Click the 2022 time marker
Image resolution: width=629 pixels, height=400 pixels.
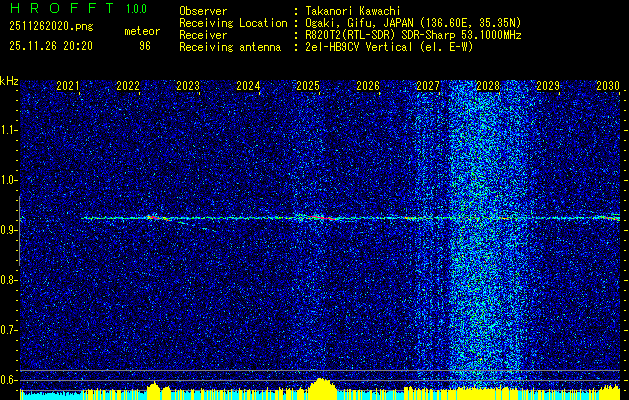128,86
